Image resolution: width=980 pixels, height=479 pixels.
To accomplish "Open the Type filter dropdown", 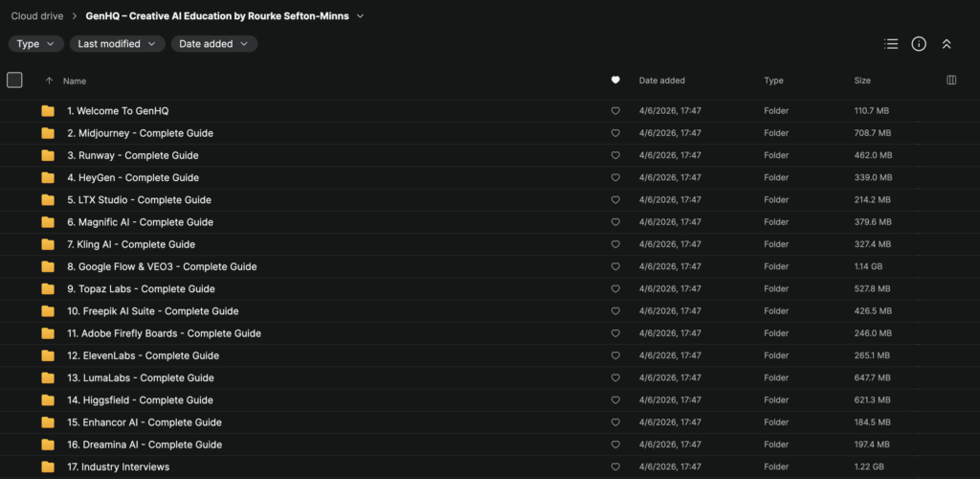I will [36, 44].
